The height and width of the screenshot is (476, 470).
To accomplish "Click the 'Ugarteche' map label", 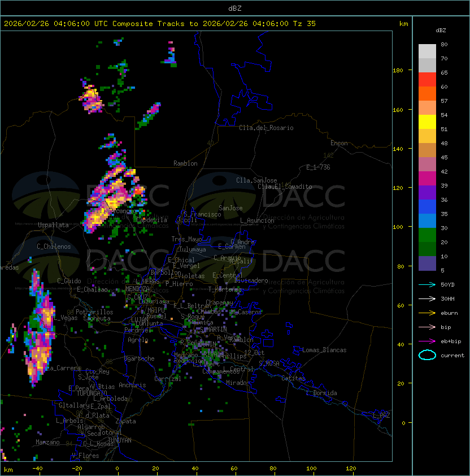I will [140, 358].
